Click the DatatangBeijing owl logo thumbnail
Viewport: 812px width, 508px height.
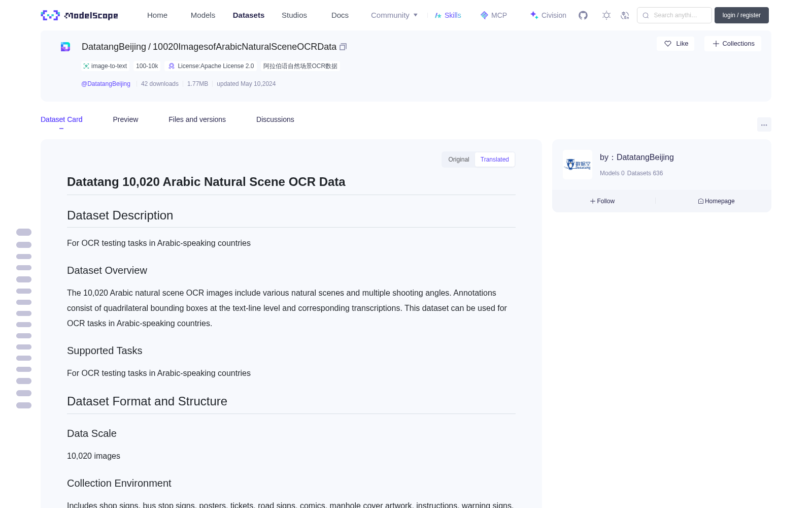click(x=578, y=165)
